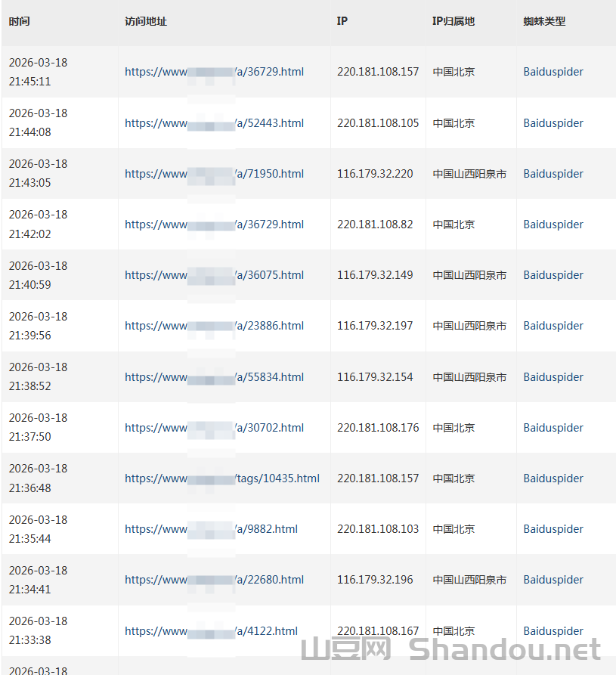The height and width of the screenshot is (675, 616).
Task: Click the /a/9882.html URL link
Action: pyautogui.click(x=212, y=529)
